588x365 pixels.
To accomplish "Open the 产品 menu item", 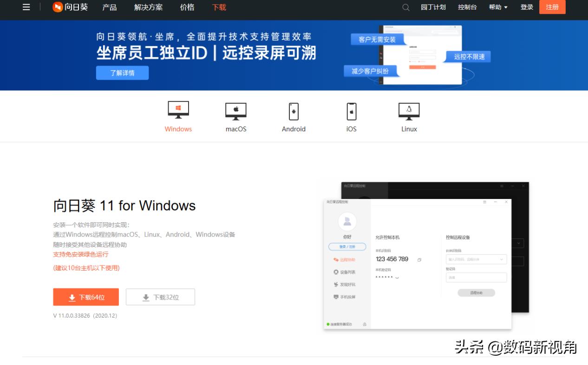I will click(111, 7).
